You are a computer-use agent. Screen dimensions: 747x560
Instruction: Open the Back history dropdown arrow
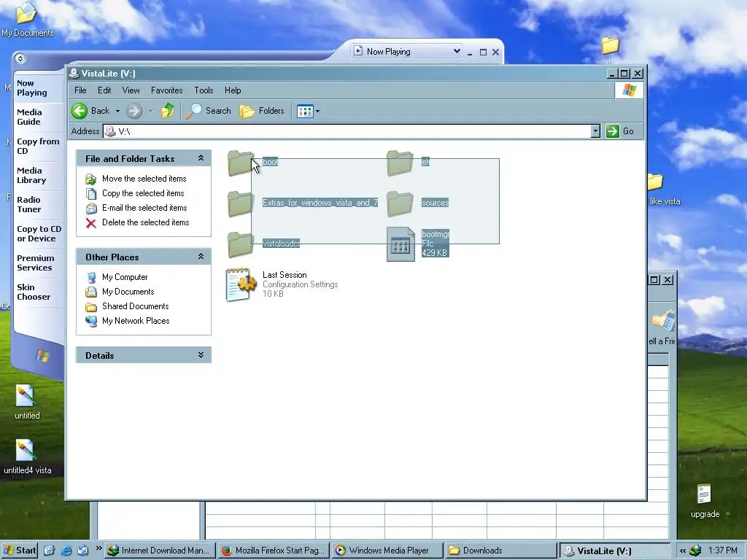pos(117,111)
